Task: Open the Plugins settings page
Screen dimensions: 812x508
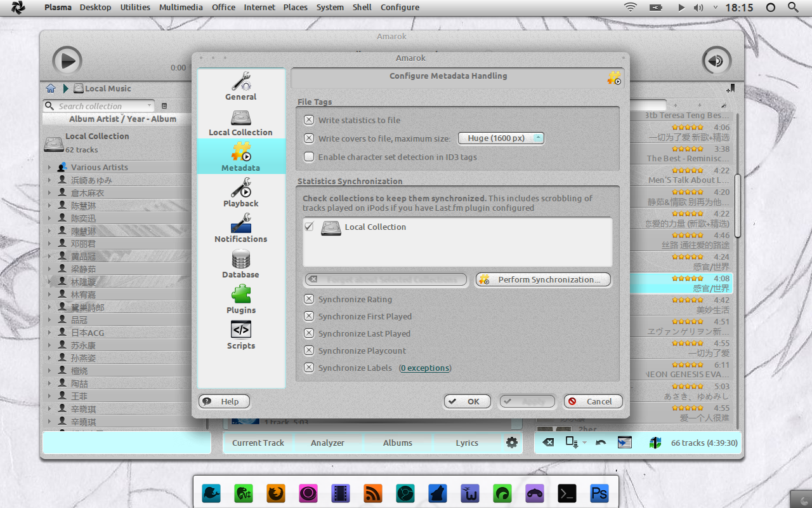Action: [x=241, y=299]
